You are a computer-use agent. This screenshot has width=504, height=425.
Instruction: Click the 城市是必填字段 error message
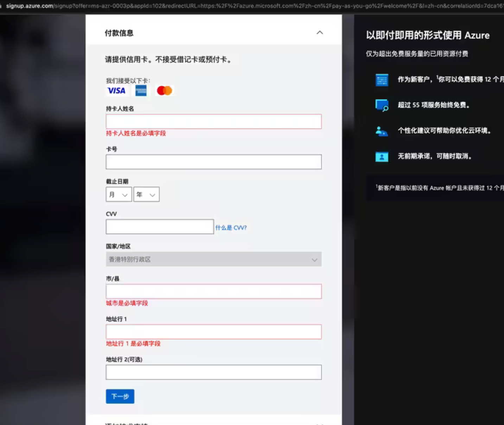tap(127, 303)
